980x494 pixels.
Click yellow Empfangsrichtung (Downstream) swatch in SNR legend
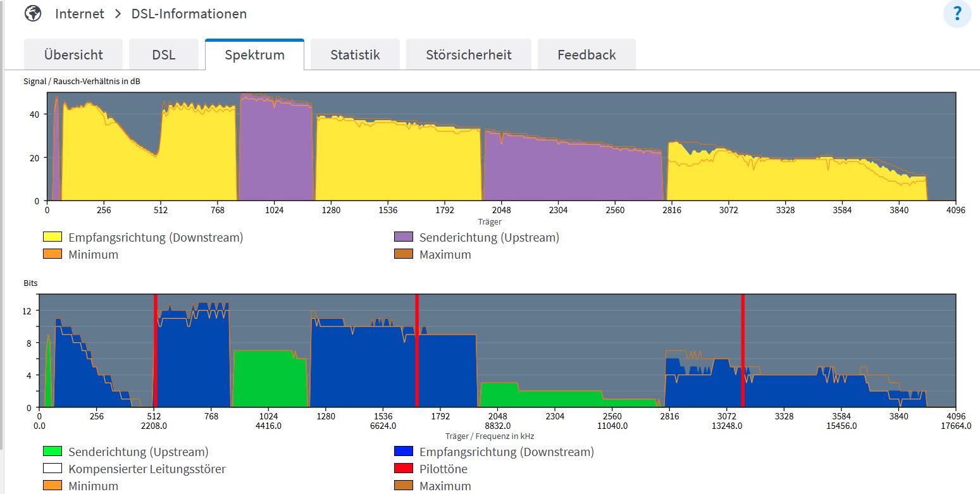coord(53,238)
